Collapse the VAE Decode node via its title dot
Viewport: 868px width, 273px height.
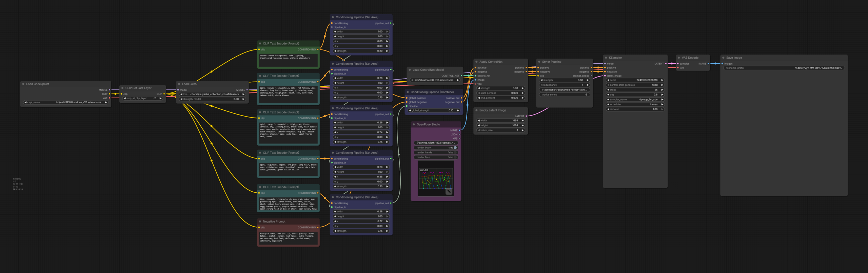coord(678,58)
